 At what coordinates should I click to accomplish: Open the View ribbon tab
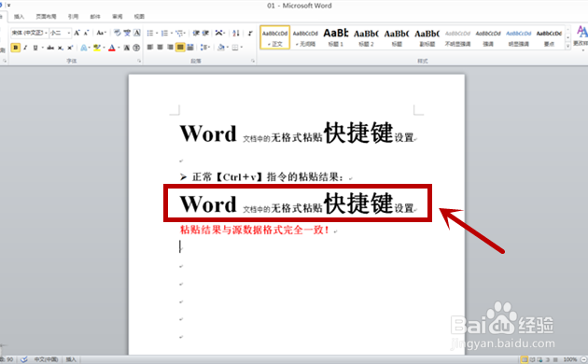tap(139, 17)
